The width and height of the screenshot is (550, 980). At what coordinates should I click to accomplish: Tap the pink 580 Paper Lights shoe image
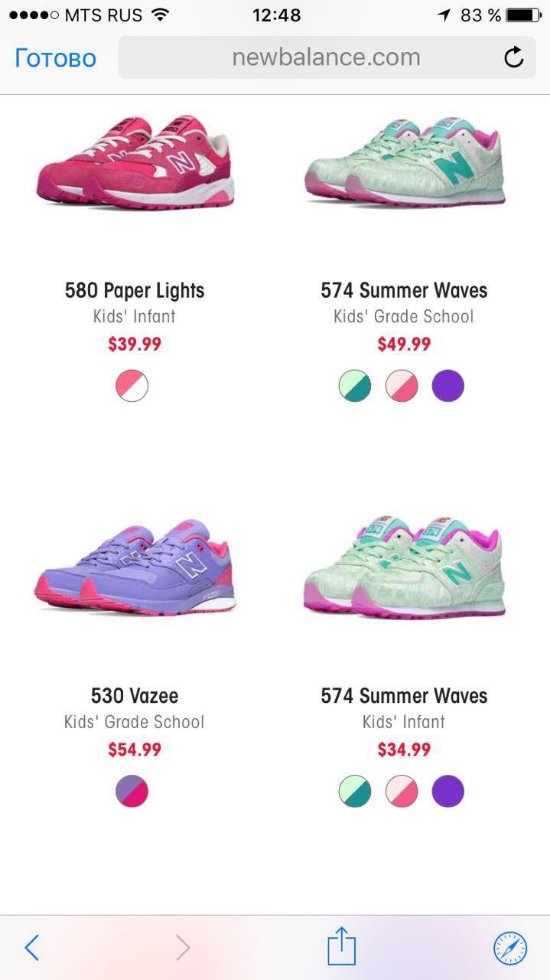[135, 162]
